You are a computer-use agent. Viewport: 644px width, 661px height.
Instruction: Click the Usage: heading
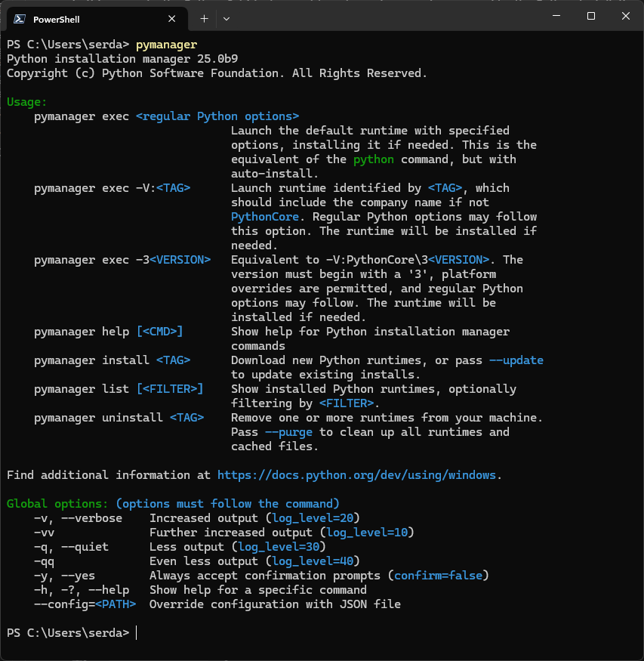click(x=25, y=101)
